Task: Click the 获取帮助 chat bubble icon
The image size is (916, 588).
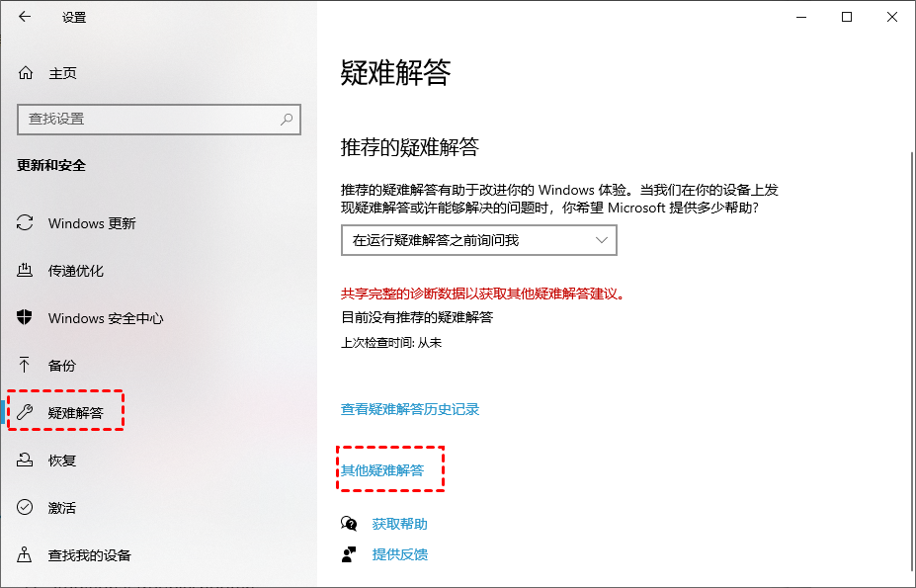Action: [349, 524]
